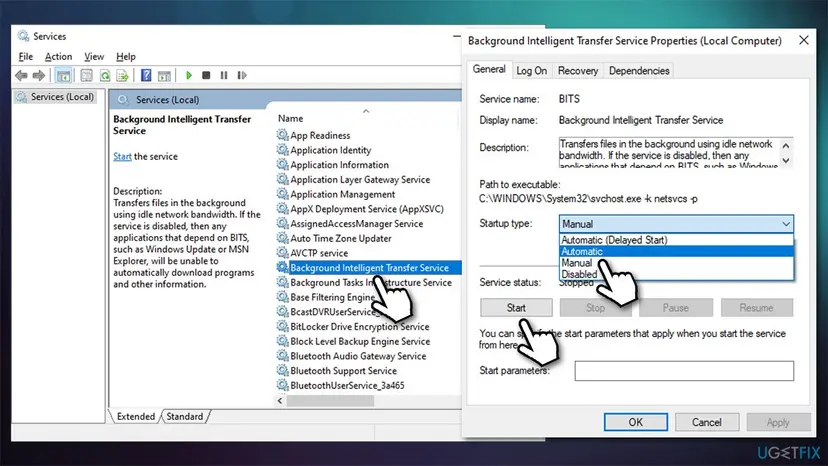Open the File menu
This screenshot has width=828, height=466.
pos(25,57)
